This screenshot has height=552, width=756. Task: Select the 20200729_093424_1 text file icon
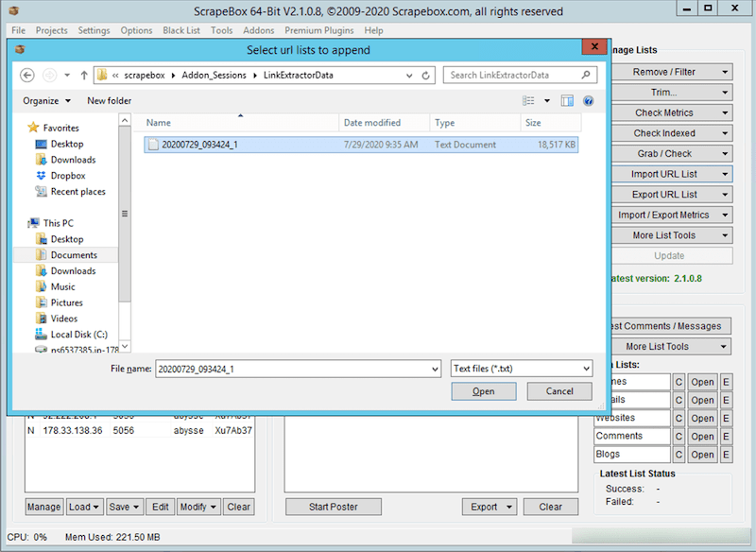153,145
